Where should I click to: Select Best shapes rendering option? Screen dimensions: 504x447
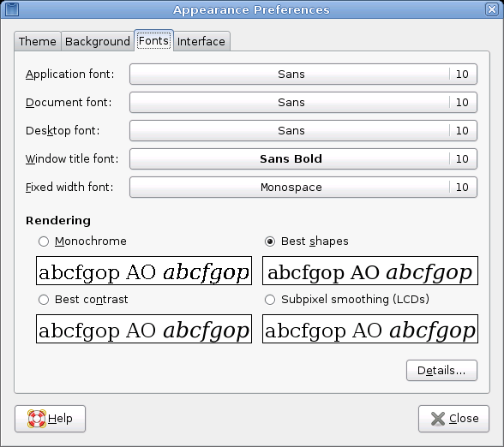(x=270, y=241)
